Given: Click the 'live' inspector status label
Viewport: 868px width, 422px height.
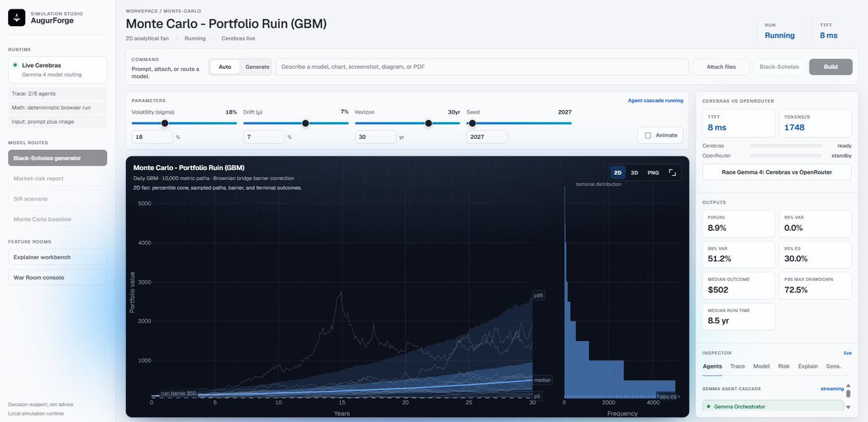Looking at the screenshot, I should (847, 353).
